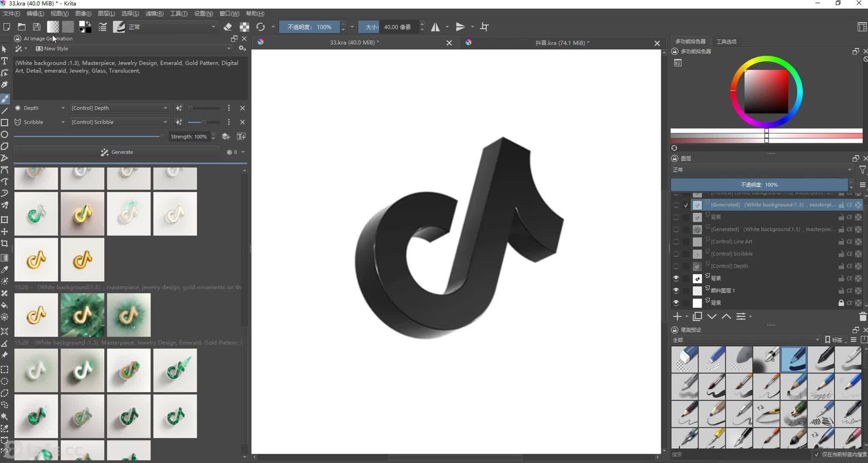Open the brush editor settings icon
This screenshot has width=868, height=463.
click(x=102, y=27)
